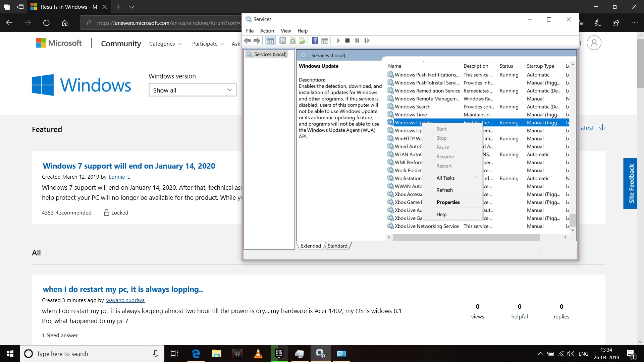Click the Back arrow in Services toolbar
Image resolution: width=644 pixels, height=362 pixels.
(x=248, y=41)
